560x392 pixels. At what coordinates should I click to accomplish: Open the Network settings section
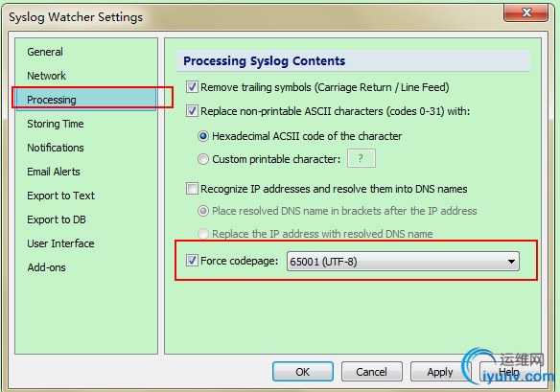click(46, 76)
